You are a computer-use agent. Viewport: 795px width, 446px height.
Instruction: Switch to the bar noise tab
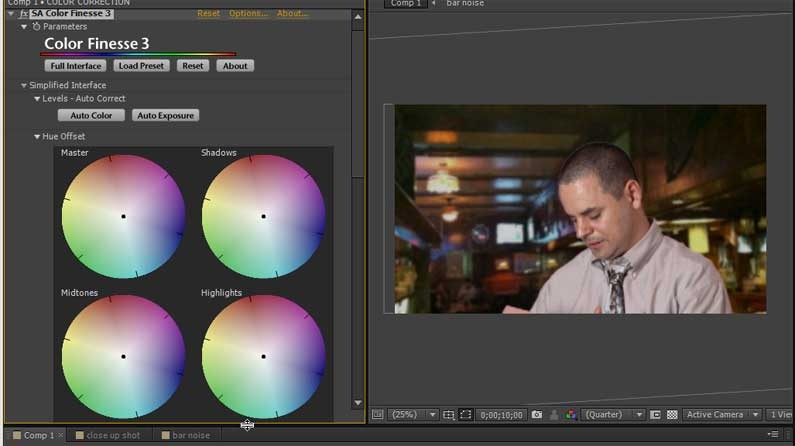[x=190, y=436]
